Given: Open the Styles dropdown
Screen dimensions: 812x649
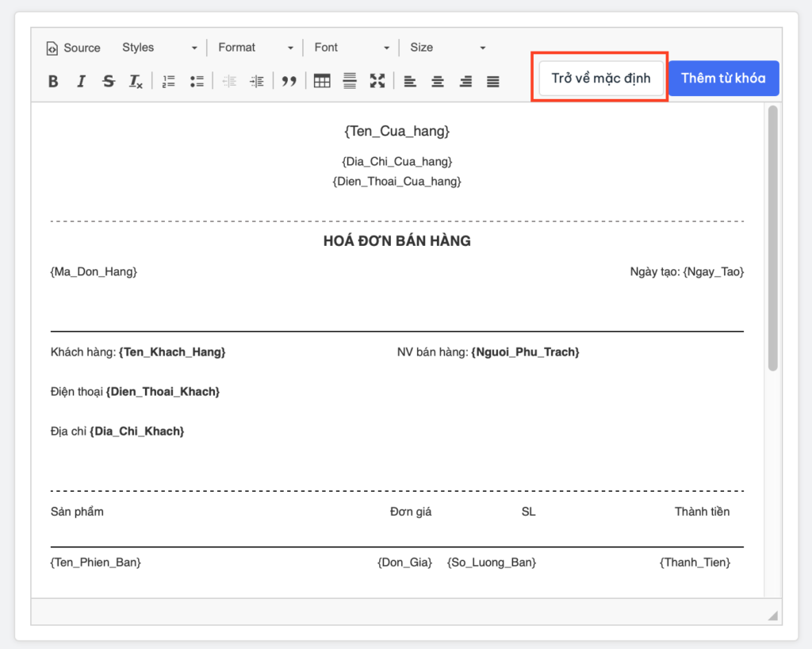Looking at the screenshot, I should [x=159, y=48].
